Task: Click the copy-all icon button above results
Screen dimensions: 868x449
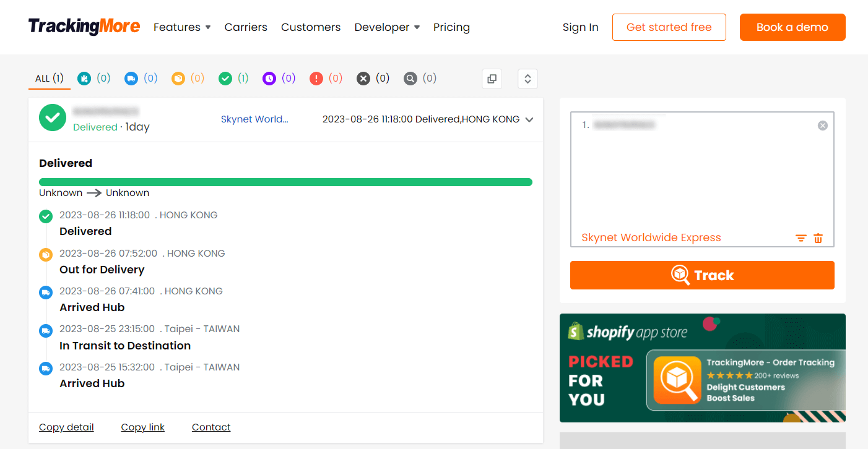Action: click(492, 79)
